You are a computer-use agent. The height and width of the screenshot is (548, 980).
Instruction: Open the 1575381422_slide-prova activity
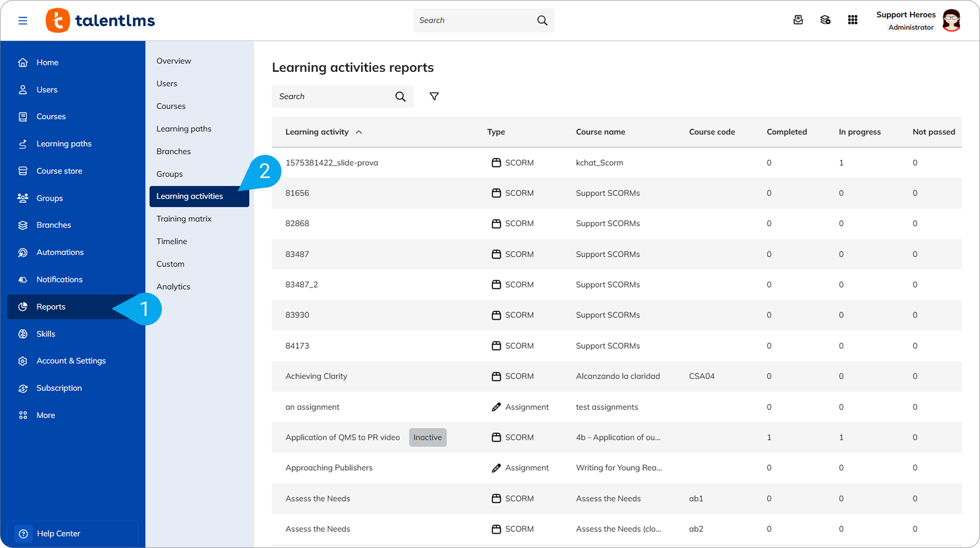(332, 163)
